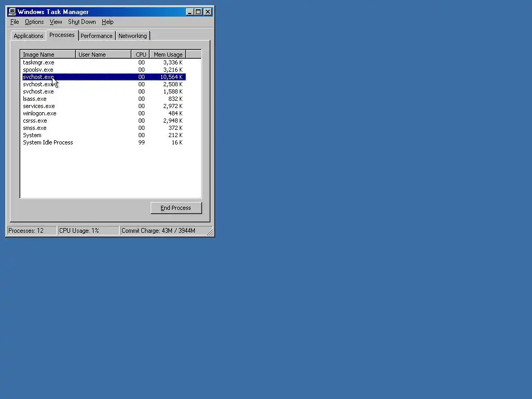The width and height of the screenshot is (532, 399).
Task: Open the Options menu
Action: [34, 22]
